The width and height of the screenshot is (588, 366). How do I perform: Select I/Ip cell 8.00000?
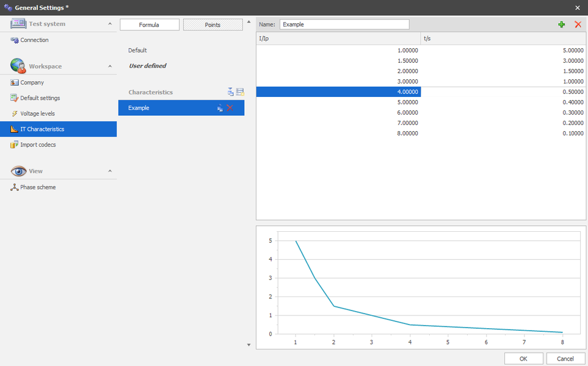339,134
